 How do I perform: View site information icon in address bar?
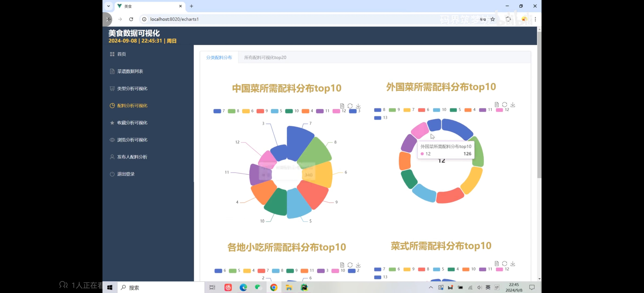144,19
